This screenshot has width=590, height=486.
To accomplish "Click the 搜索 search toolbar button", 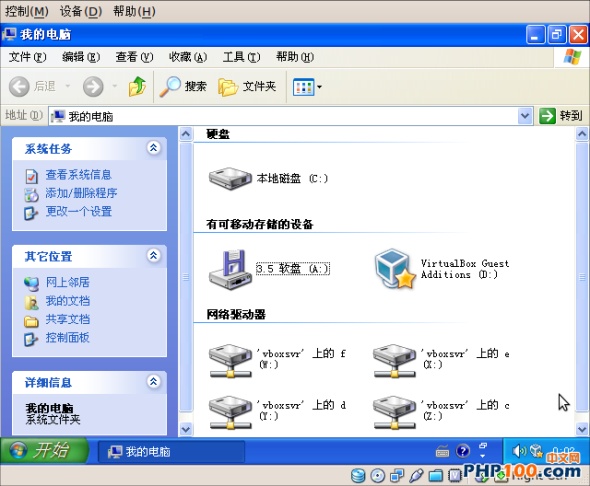I will [183, 87].
